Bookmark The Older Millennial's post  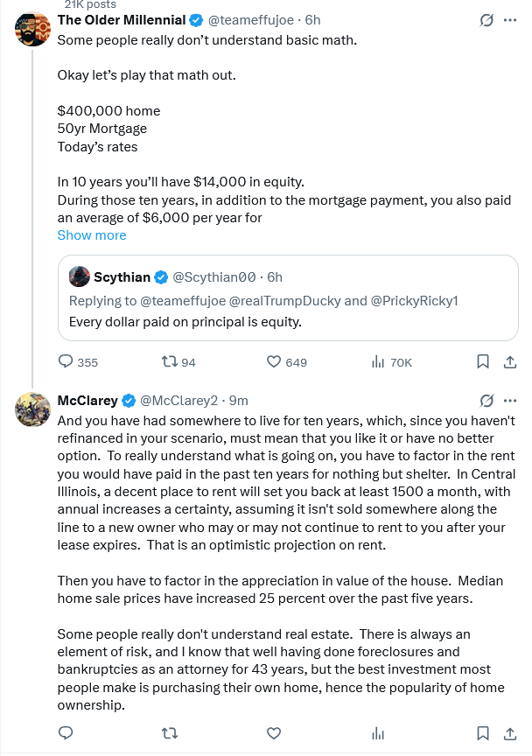(x=483, y=361)
